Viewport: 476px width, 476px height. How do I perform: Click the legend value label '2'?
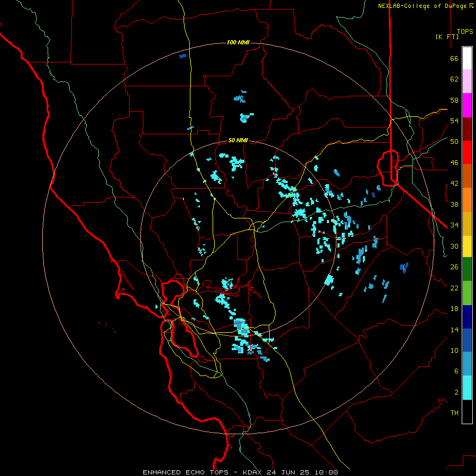pyautogui.click(x=456, y=392)
